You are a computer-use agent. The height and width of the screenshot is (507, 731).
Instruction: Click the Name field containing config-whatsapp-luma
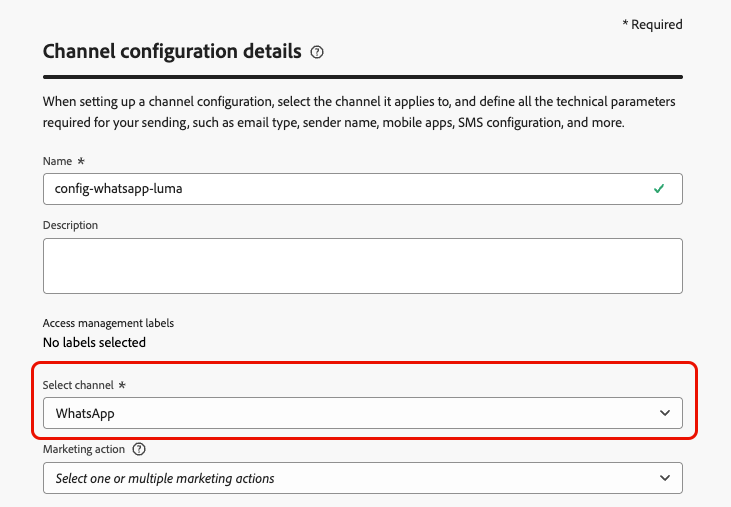pos(340,188)
